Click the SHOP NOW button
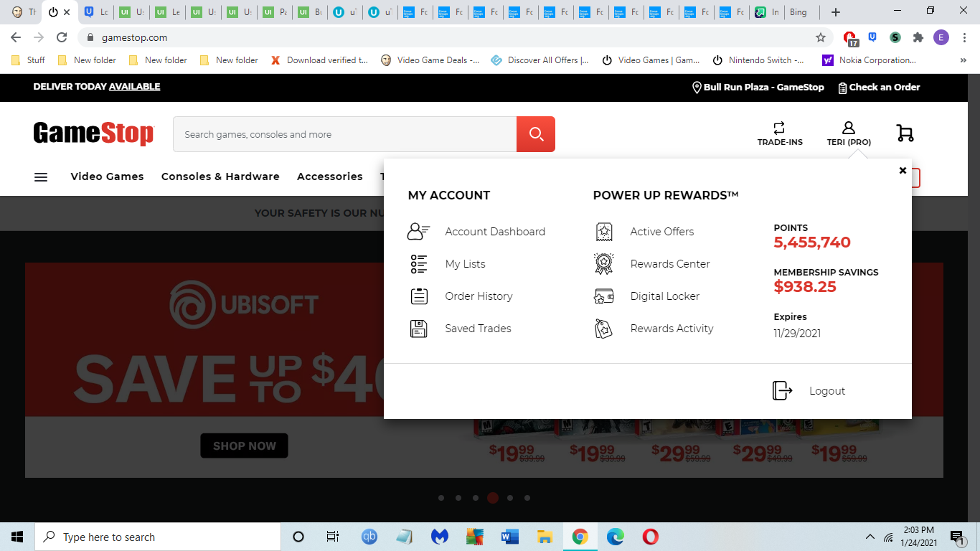980x551 pixels. pos(244,446)
